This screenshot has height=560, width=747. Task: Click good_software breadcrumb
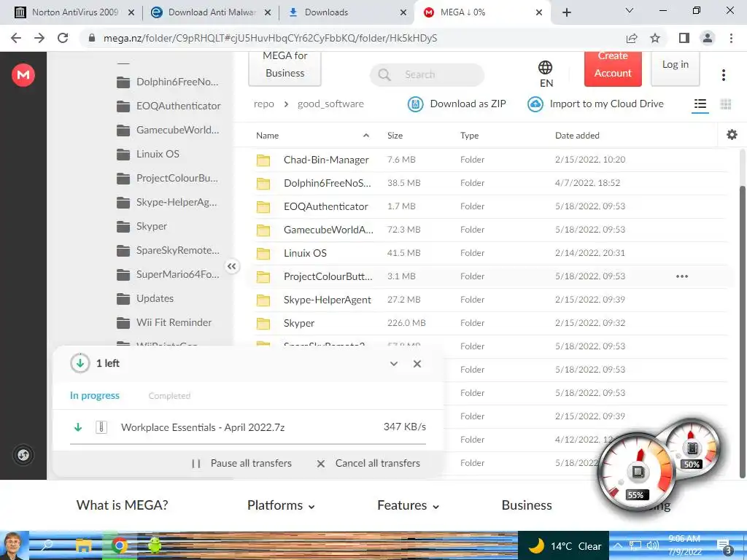(330, 104)
